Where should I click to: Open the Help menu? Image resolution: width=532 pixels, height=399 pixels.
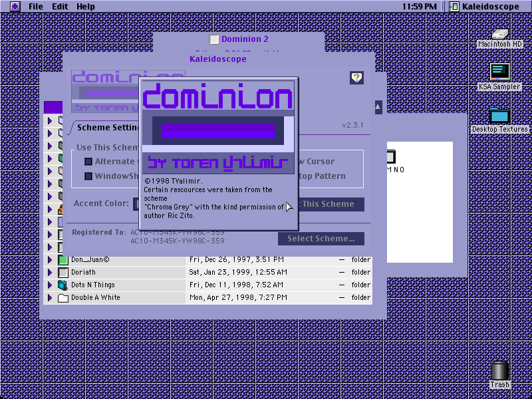point(86,7)
